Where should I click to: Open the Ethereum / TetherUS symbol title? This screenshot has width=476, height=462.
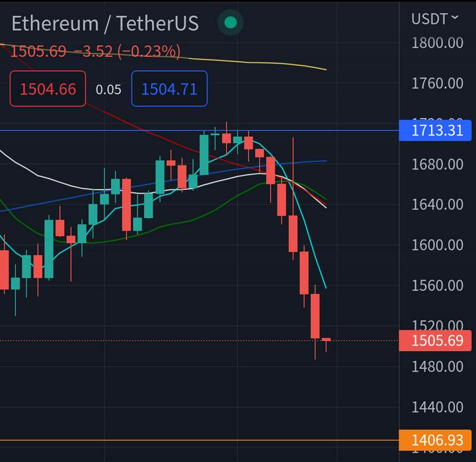[105, 23]
